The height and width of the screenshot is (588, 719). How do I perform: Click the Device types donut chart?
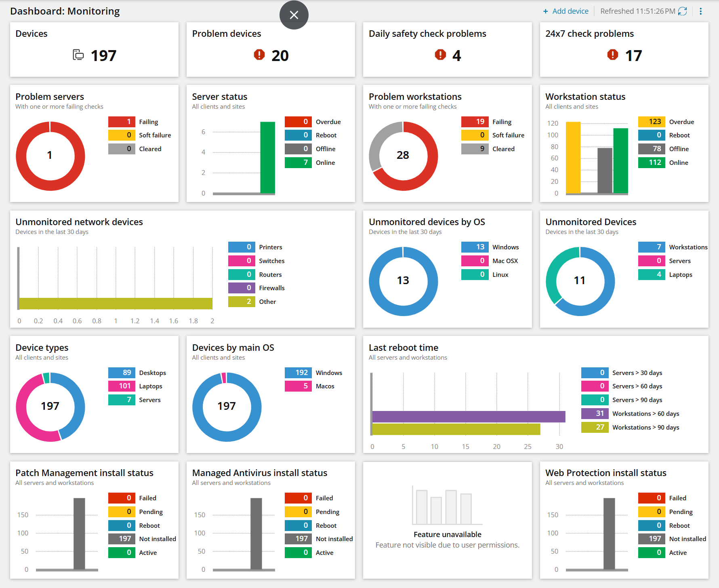[x=50, y=407]
